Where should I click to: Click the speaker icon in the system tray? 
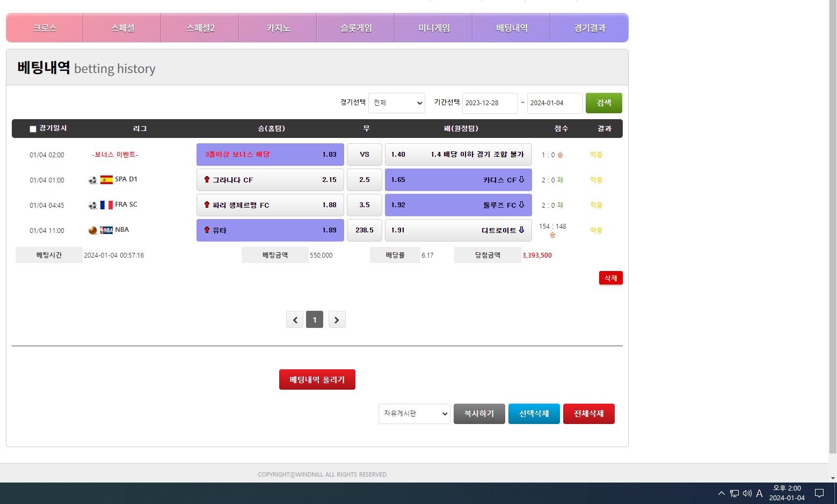pos(746,493)
